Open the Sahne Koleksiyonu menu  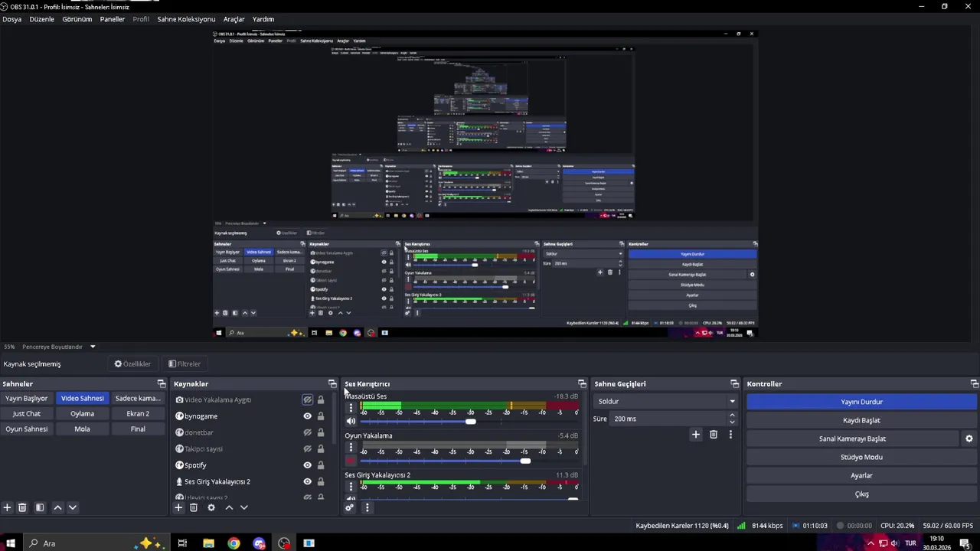pyautogui.click(x=186, y=19)
